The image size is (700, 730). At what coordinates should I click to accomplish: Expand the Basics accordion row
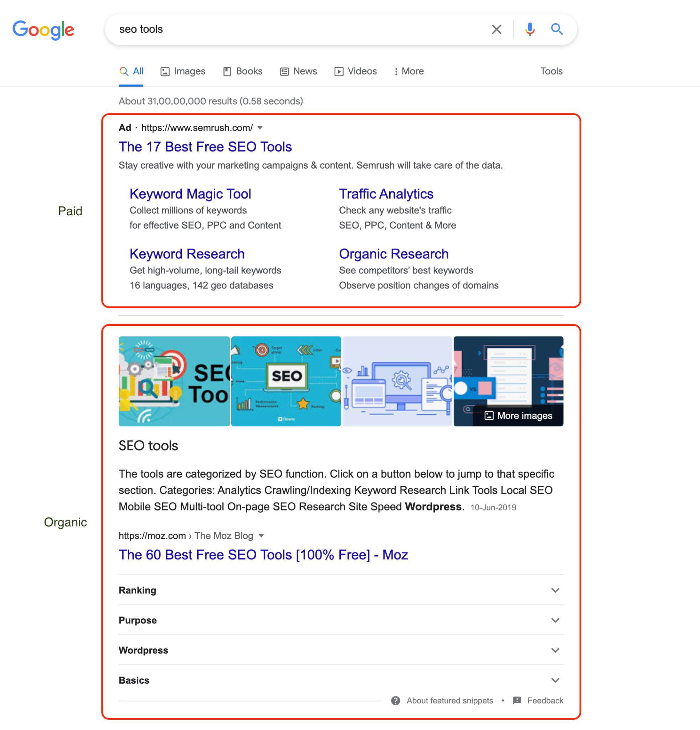coord(555,680)
